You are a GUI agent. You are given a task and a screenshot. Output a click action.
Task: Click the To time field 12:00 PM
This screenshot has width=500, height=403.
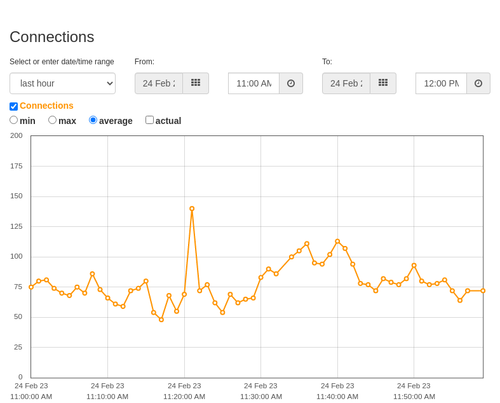(x=441, y=83)
